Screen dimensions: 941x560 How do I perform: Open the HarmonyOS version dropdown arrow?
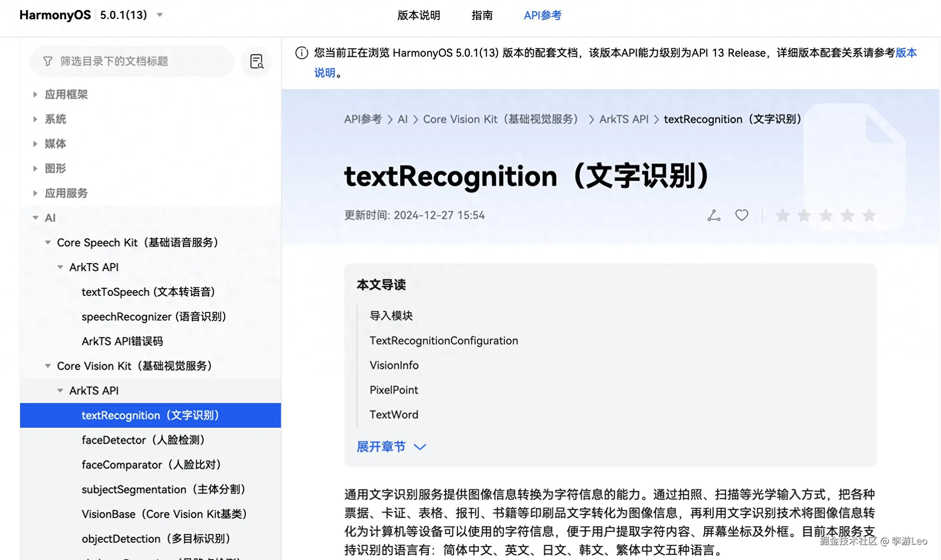pos(160,15)
